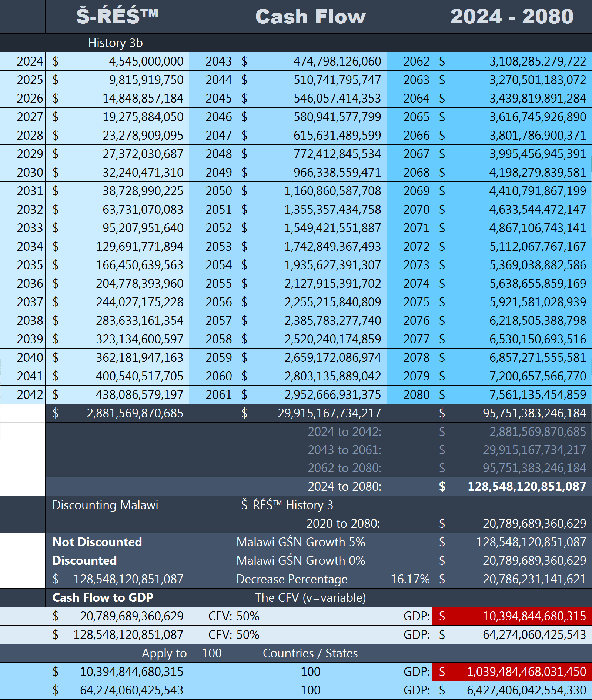592x700 pixels.
Task: Select the Discounting Malawi heading
Action: pyautogui.click(x=105, y=505)
